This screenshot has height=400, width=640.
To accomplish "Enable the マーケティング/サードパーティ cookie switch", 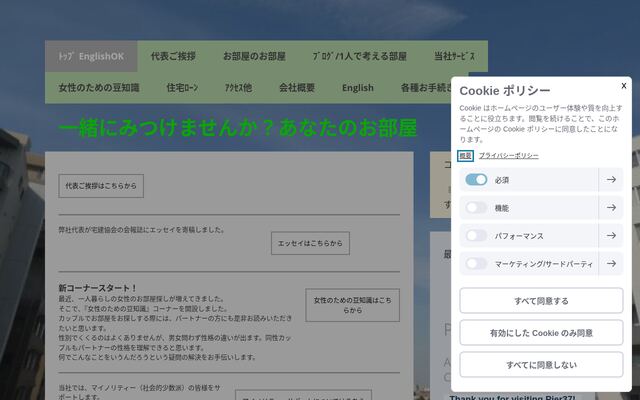I will [476, 264].
